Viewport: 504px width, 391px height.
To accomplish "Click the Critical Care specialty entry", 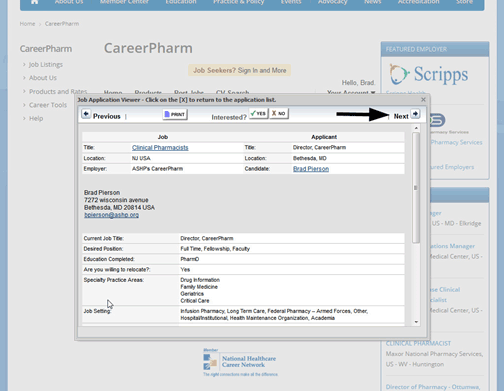I will coord(195,301).
